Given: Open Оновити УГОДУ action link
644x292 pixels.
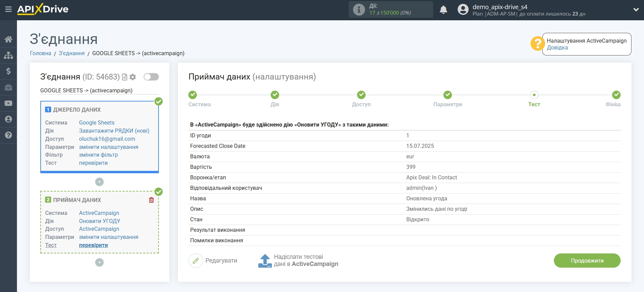Looking at the screenshot, I should [x=100, y=221].
